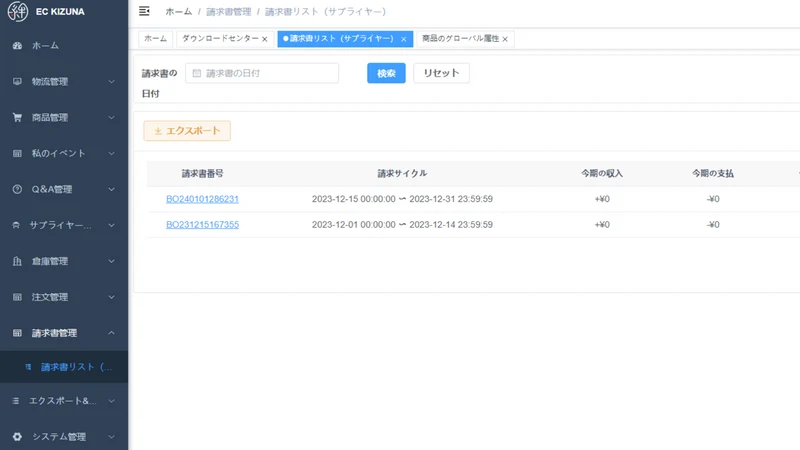Screen dimensions: 800x450
Task: Expand the エクスポート& menu chevron
Action: [111, 401]
